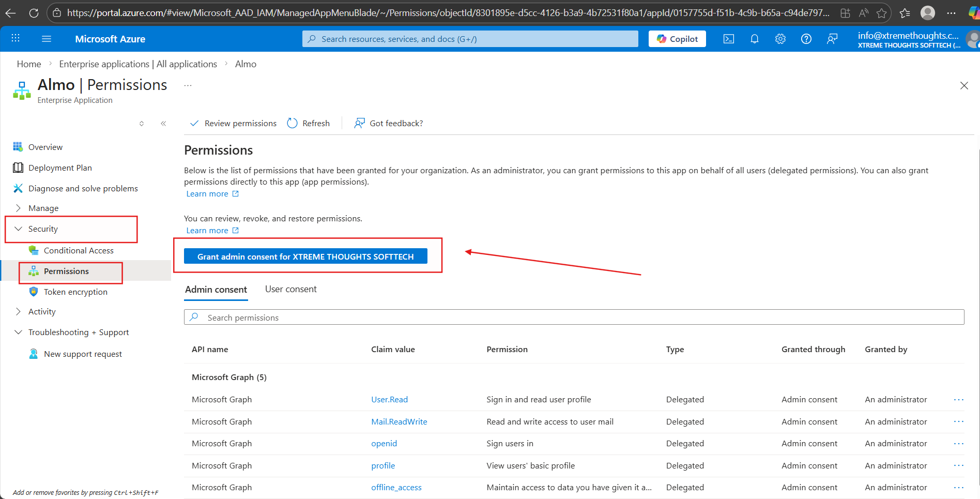Open the portal settings gear
This screenshot has width=980, height=499.
(780, 38)
